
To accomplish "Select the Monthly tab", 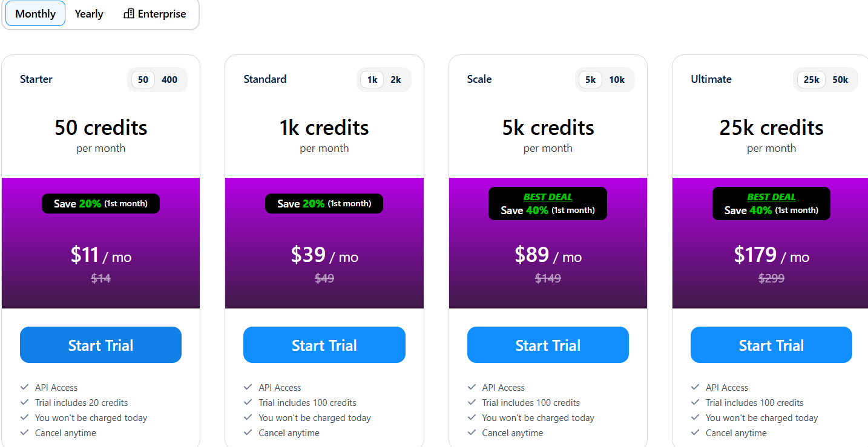I will [x=35, y=13].
